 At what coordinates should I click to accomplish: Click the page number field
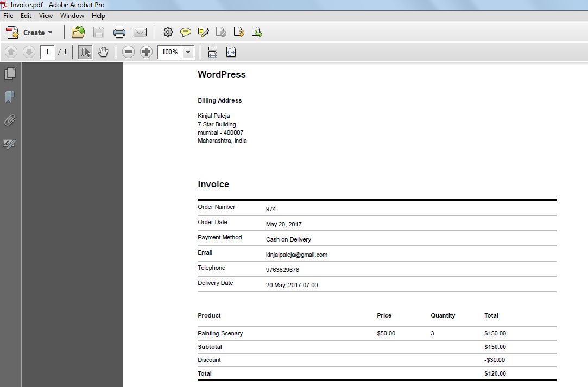(47, 52)
